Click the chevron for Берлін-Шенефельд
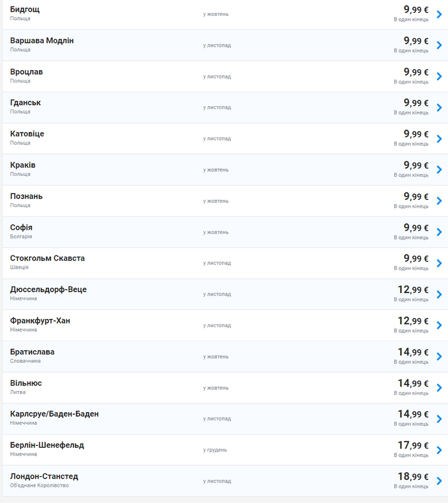This screenshot has width=448, height=503. pyautogui.click(x=440, y=450)
